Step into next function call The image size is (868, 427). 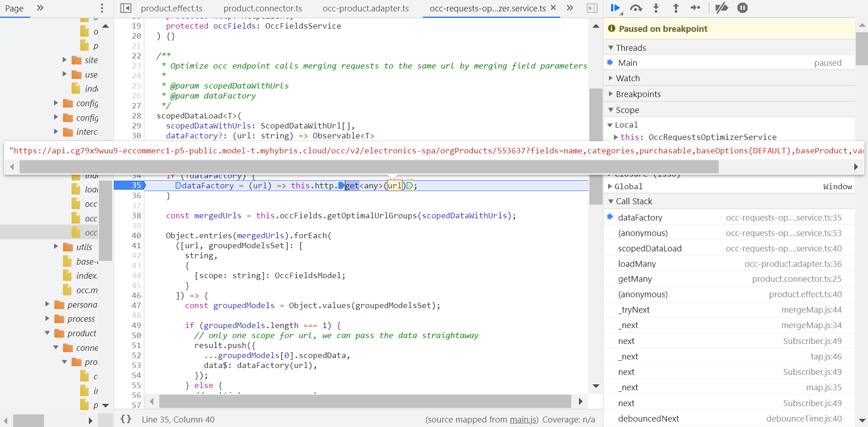pos(656,8)
